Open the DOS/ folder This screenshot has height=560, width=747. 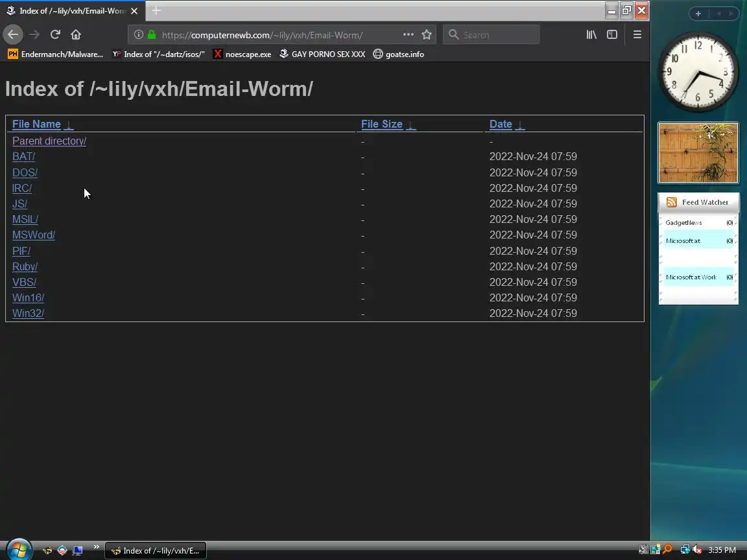25,172
